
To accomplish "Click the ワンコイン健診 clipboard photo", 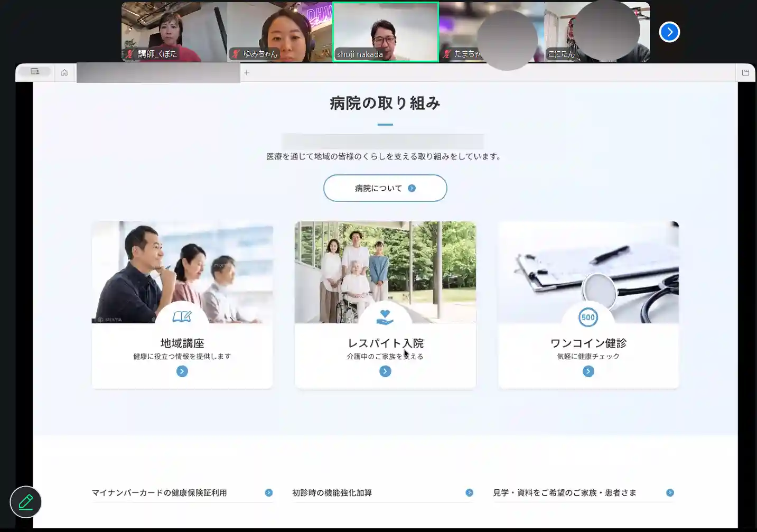I will (588, 264).
